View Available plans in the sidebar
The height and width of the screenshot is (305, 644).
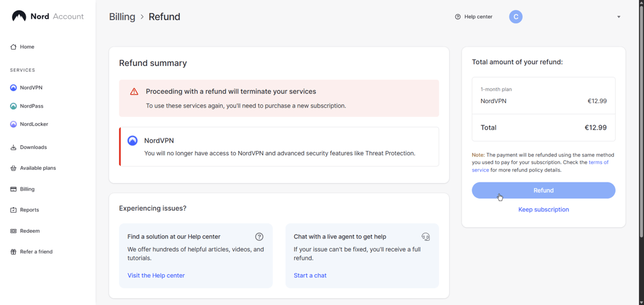point(38,169)
